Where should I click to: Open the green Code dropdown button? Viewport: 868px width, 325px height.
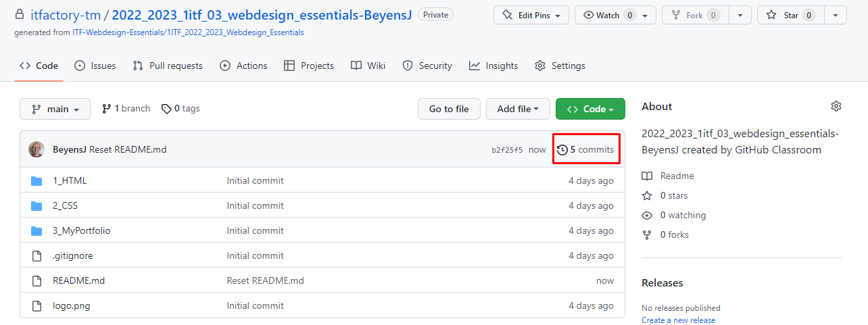(590, 109)
